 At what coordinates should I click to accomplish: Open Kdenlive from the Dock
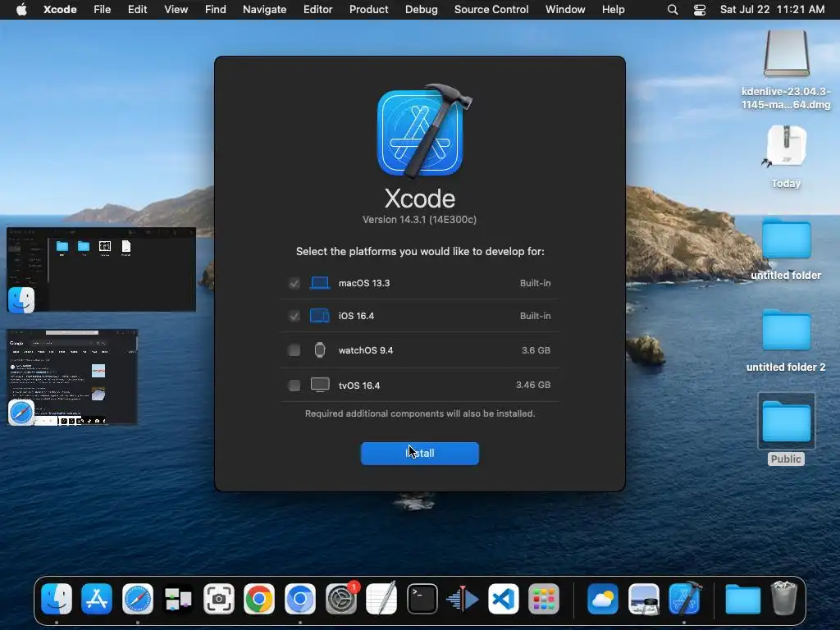click(x=463, y=598)
